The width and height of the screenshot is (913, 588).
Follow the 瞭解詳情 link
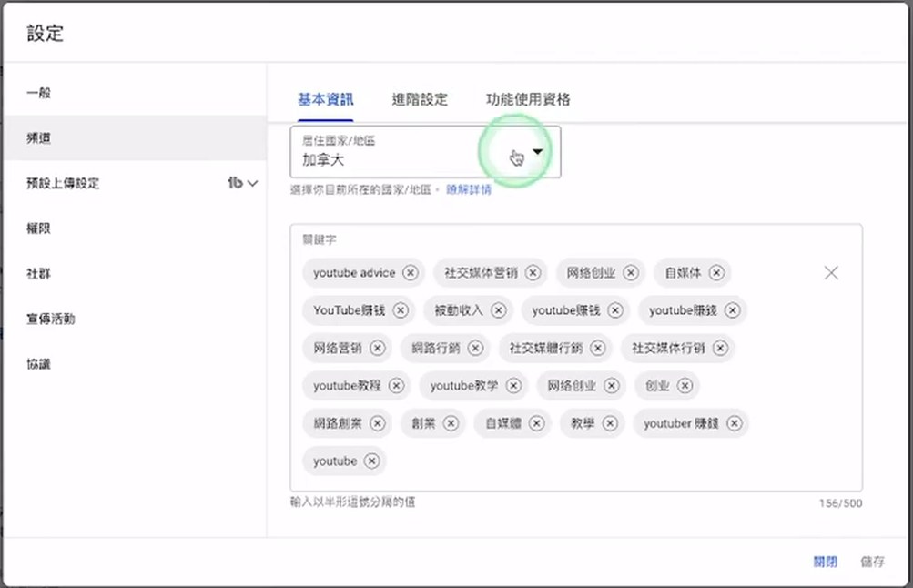click(469, 190)
